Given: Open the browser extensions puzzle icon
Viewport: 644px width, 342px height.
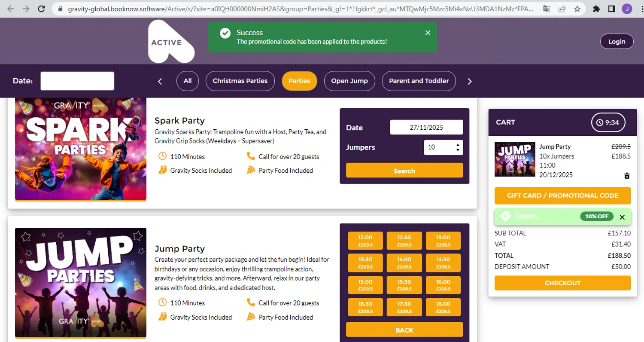Looking at the screenshot, I should tap(596, 9).
